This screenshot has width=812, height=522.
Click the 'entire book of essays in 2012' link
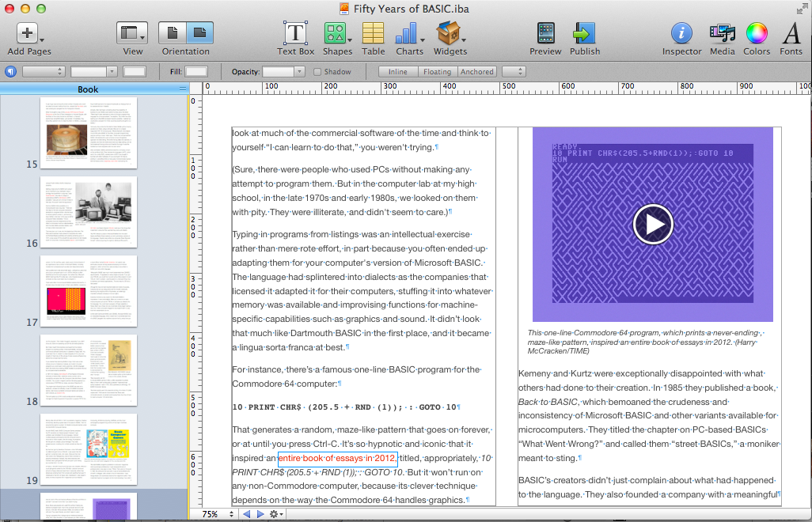pos(337,459)
